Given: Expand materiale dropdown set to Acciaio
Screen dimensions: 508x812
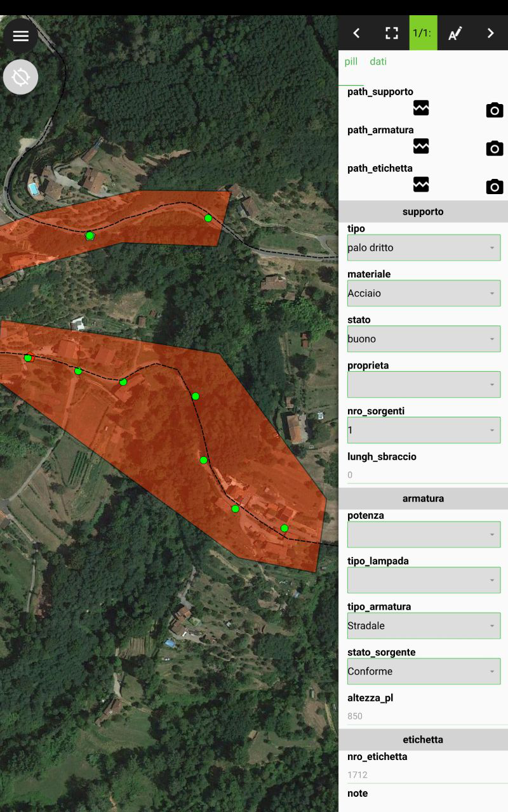Looking at the screenshot, I should 424,293.
